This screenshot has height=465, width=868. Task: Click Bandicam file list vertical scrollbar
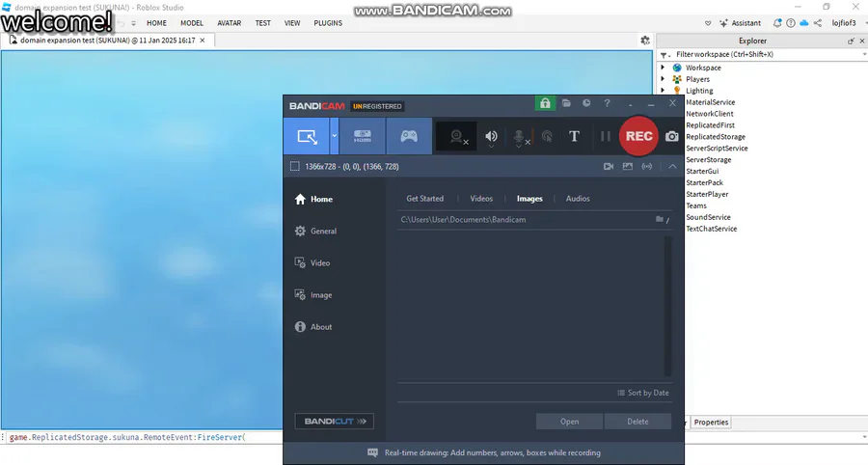coord(667,306)
